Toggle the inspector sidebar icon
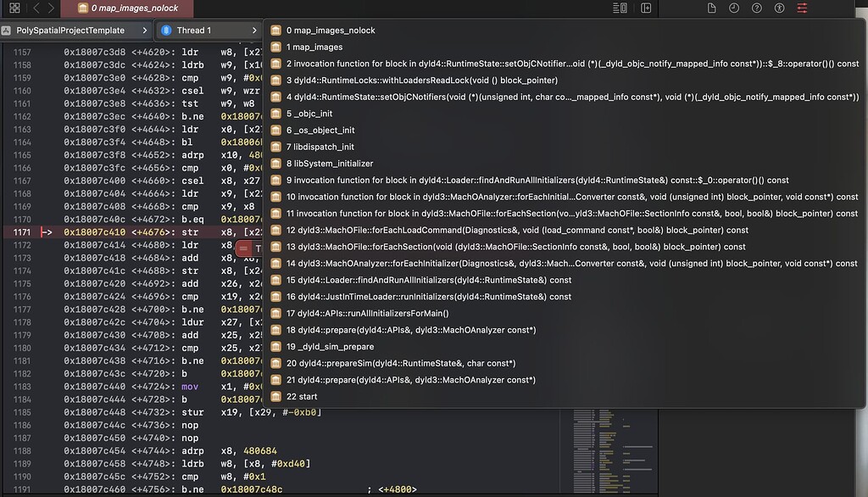Image resolution: width=868 pixels, height=497 pixels. (646, 8)
